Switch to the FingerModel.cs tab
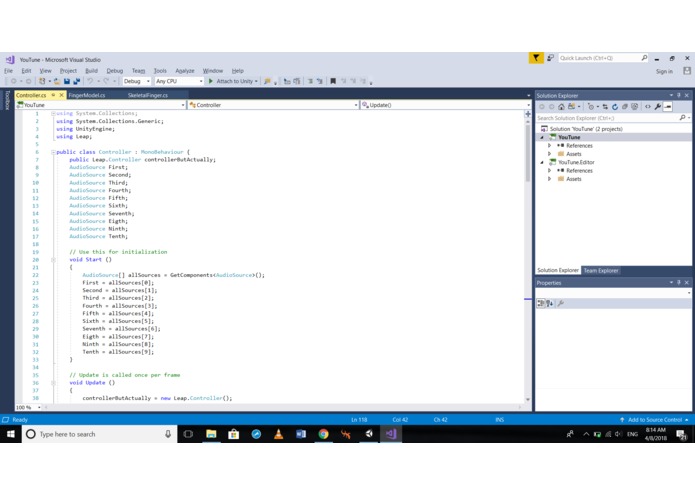The image size is (695, 494). coord(87,95)
